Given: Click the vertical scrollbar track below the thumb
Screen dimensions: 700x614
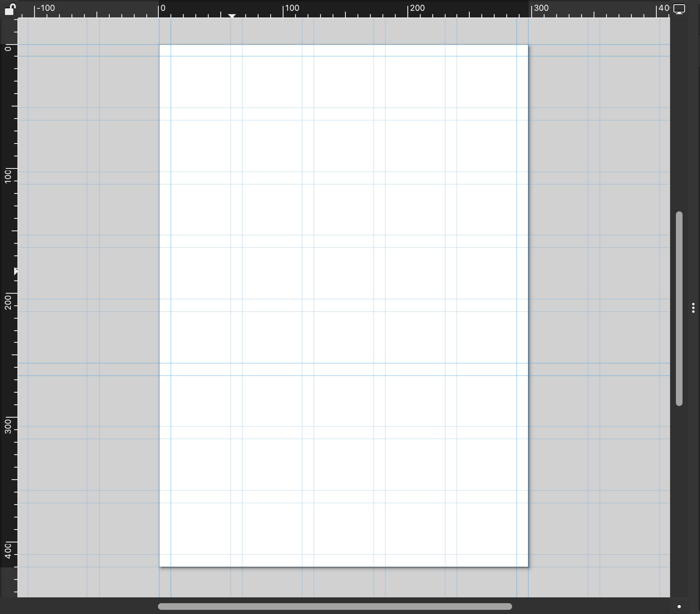Looking at the screenshot, I should coord(679,499).
